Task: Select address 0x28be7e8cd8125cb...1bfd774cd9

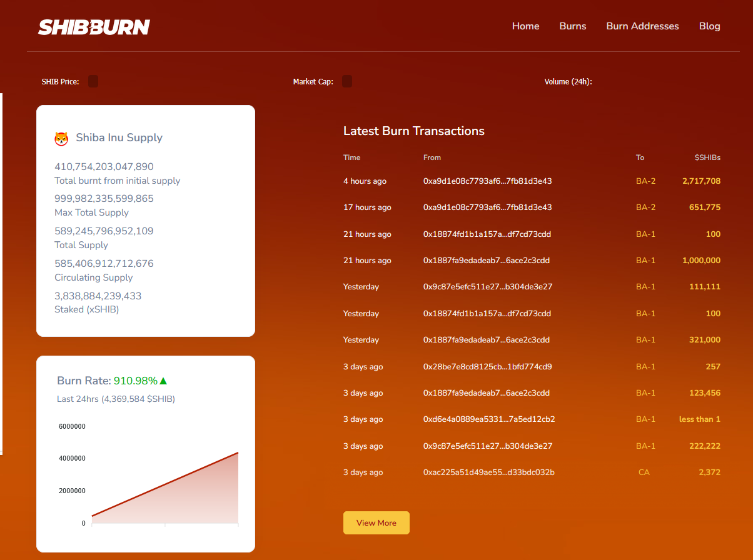Action: (487, 367)
